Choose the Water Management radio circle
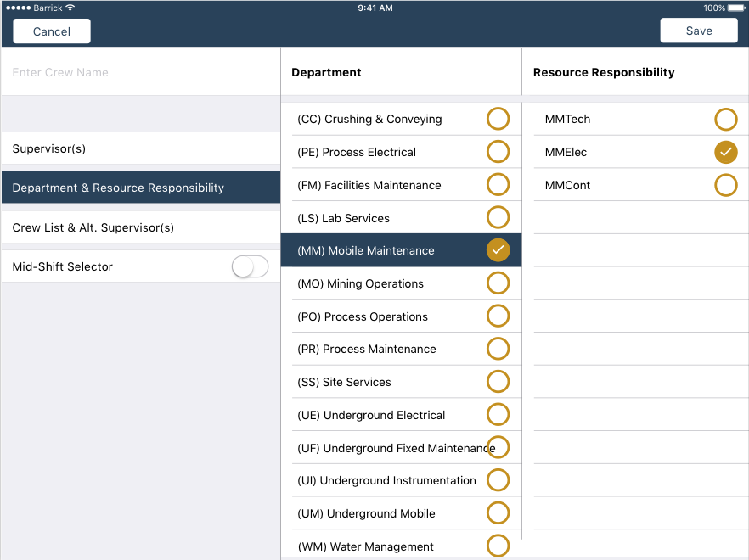This screenshot has width=749, height=560. 498,546
